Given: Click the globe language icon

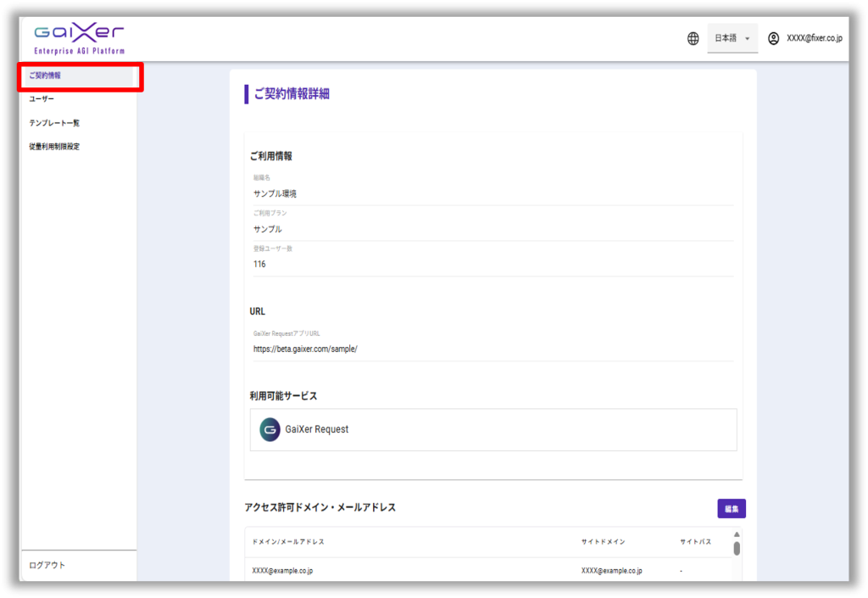Looking at the screenshot, I should click(x=693, y=39).
